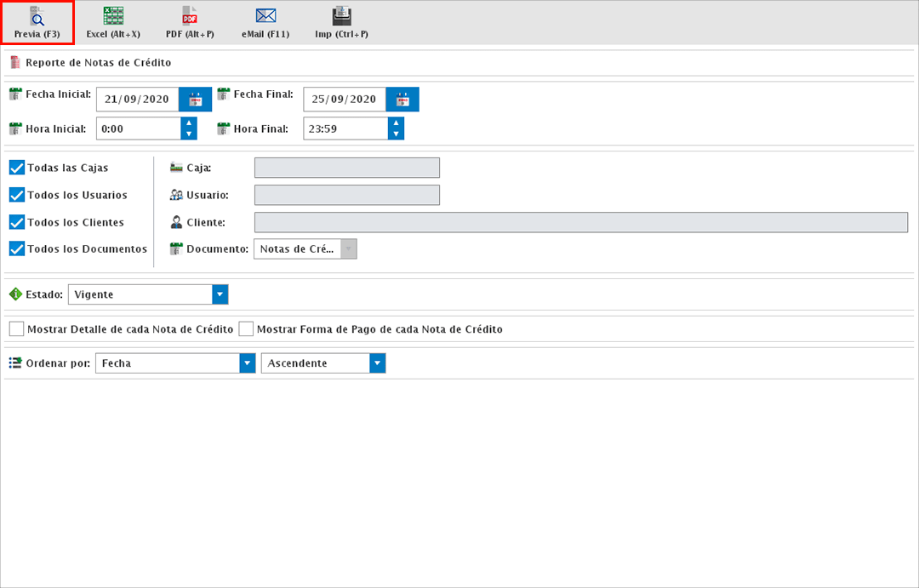The image size is (919, 588).
Task: Disable Todos los Clientes checkbox
Action: pyautogui.click(x=16, y=222)
